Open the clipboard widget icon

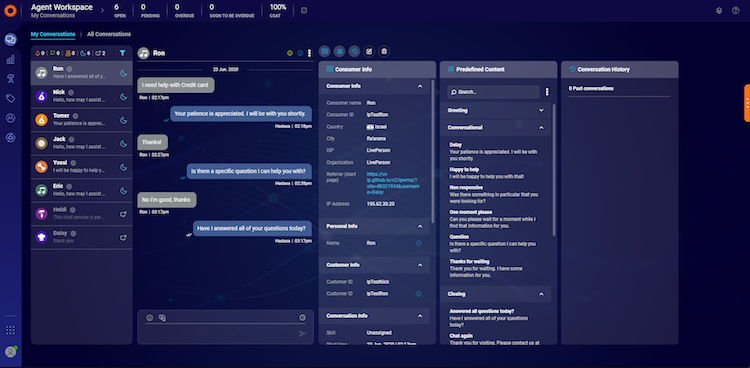pos(384,51)
